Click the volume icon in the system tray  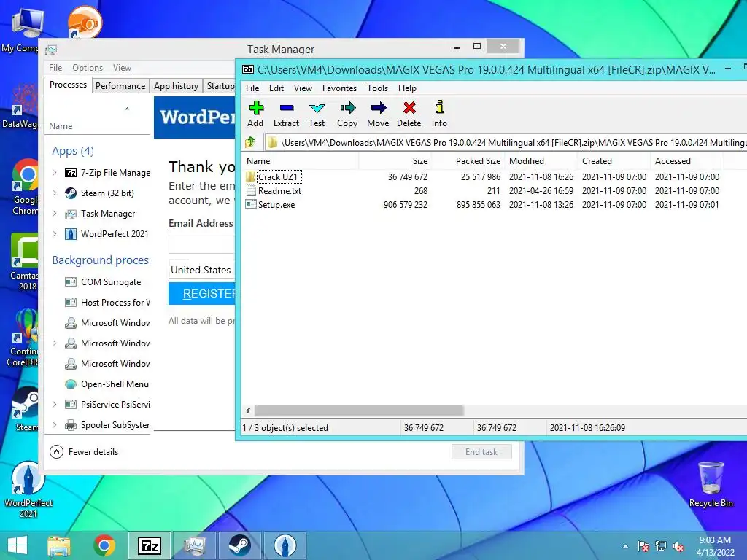pyautogui.click(x=678, y=546)
